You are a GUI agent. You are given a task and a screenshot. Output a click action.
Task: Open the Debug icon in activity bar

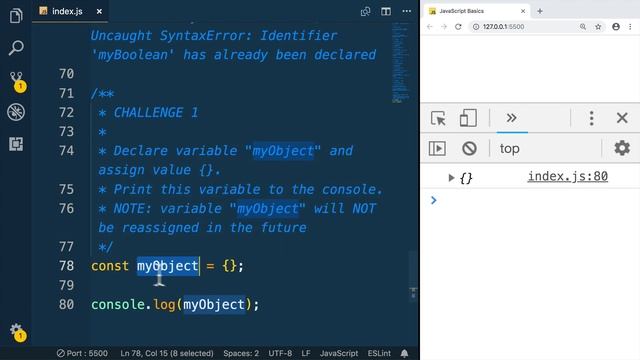point(16,112)
